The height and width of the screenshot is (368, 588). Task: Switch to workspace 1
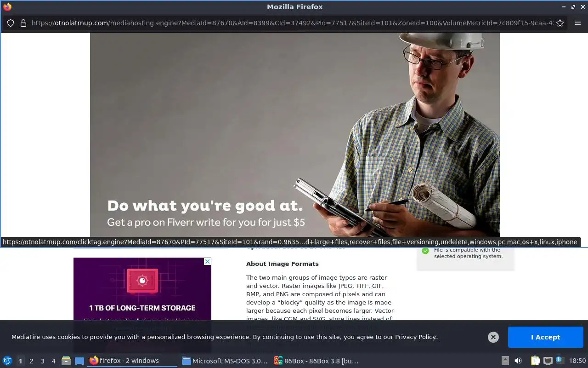tap(20, 361)
